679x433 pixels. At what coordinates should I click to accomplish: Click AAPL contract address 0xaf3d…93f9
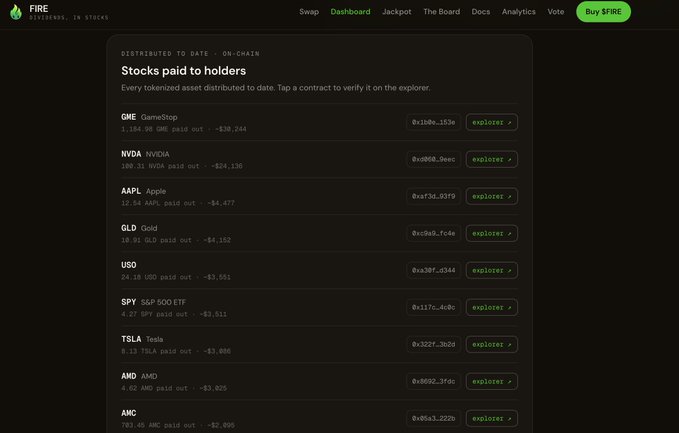click(433, 196)
